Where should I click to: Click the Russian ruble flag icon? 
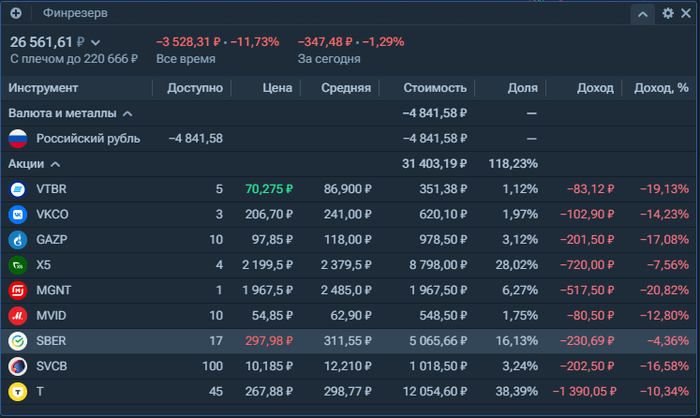(18, 138)
